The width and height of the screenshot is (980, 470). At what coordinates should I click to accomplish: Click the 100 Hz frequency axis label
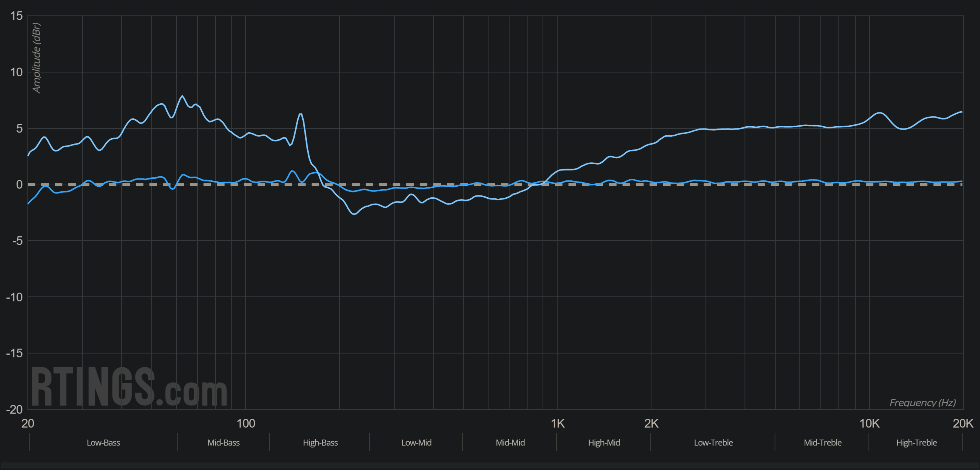(245, 423)
